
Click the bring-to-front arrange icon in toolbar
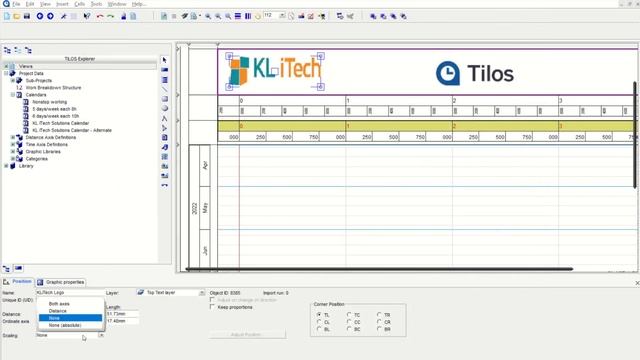tap(373, 16)
